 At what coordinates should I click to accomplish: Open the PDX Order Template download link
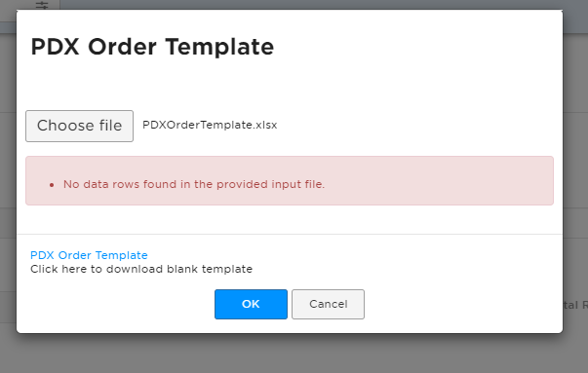(89, 255)
